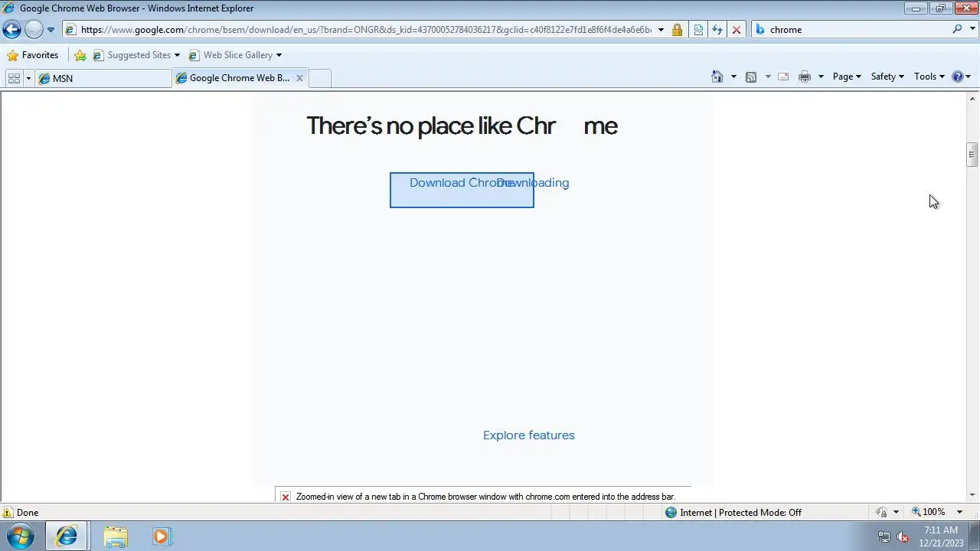
Task: Click the Explore features link
Action: click(529, 435)
